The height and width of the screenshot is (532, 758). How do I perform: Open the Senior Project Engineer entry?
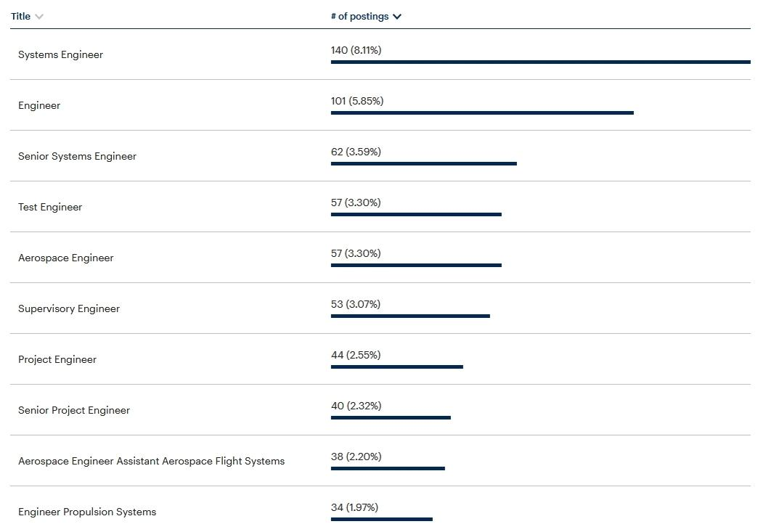(x=74, y=410)
